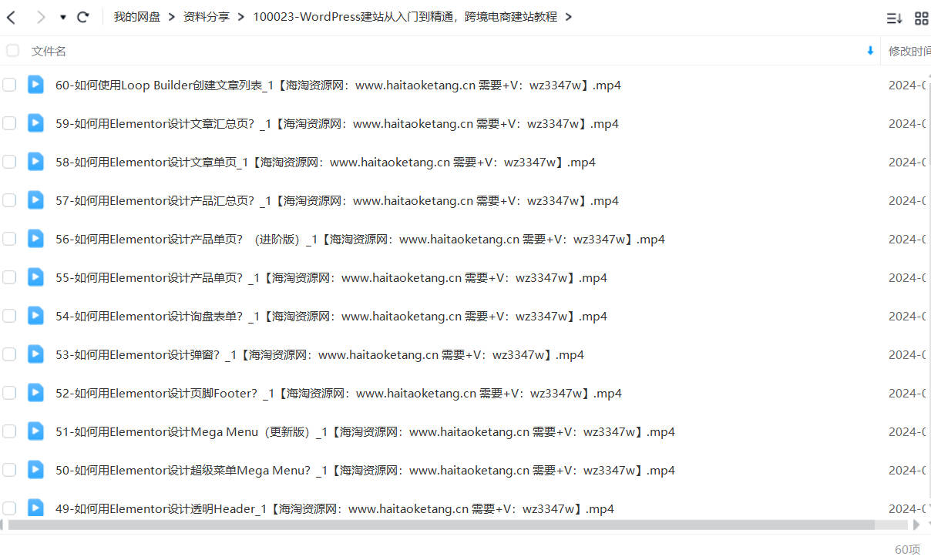Click video icon of file 50 超级菜单Mega Menu
The width and height of the screenshot is (931, 560).
point(35,469)
